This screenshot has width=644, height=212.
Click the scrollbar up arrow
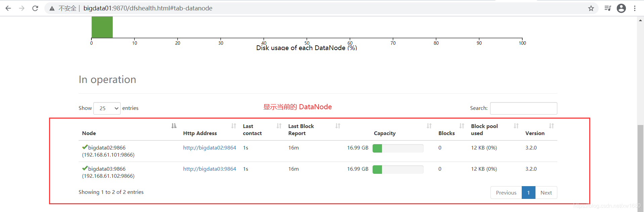(640, 20)
